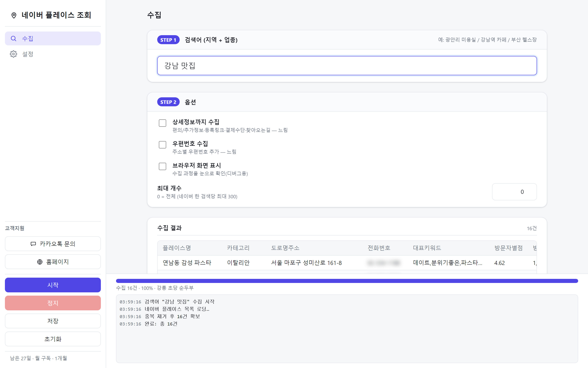This screenshot has height=368, width=588.
Task: Click the log line 네이버 플레이스 목록 로딩
Action: [x=177, y=309]
